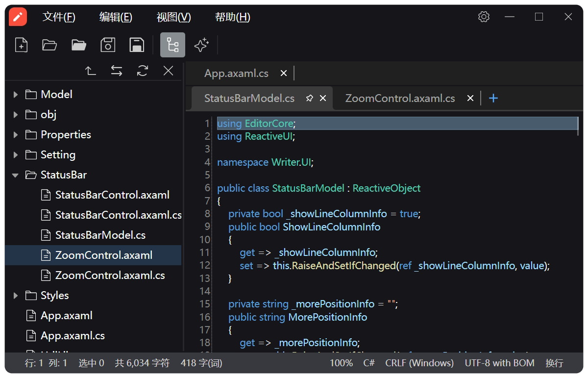Open settings via the gear icon

click(484, 17)
